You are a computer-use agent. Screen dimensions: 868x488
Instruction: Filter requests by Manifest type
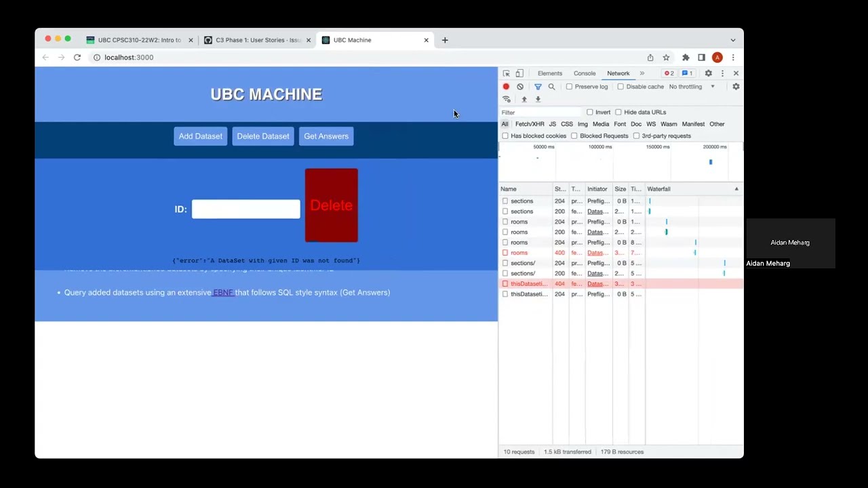pos(693,124)
